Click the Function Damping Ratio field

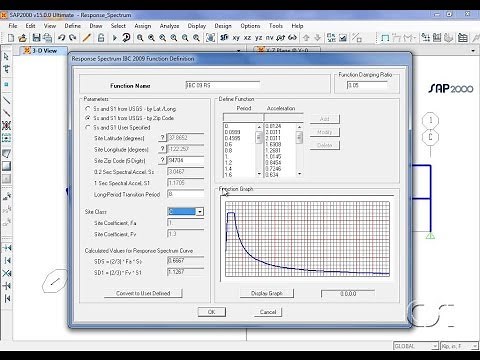pyautogui.click(x=367, y=85)
